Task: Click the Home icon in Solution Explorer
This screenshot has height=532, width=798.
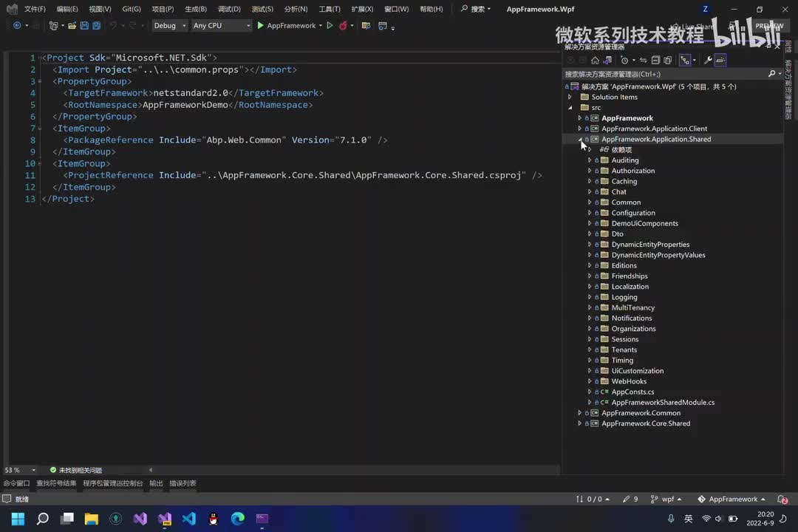Action: (595, 60)
